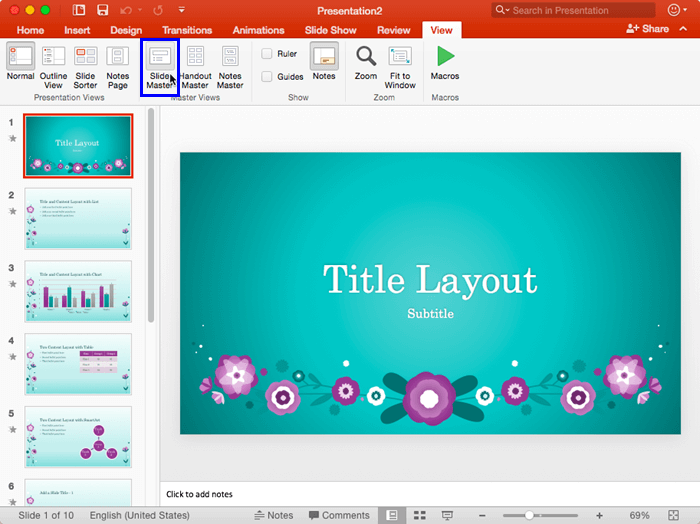
Task: Click the Share button
Action: (x=648, y=29)
